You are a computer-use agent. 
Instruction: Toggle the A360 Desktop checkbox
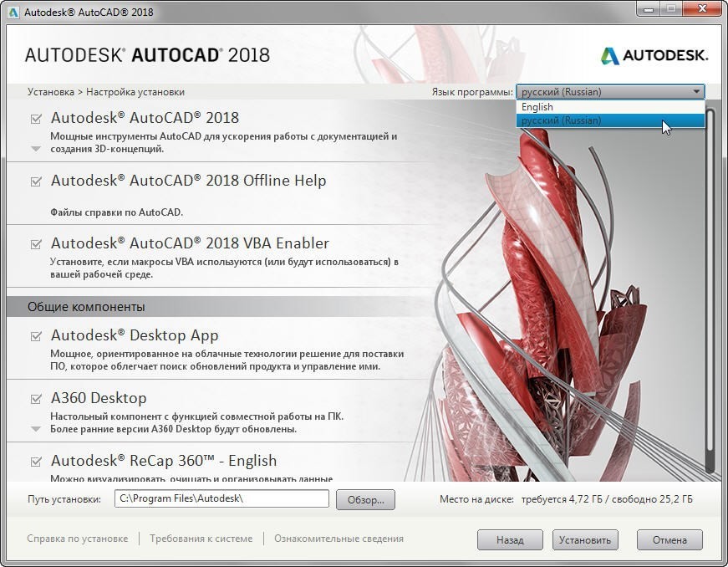[x=36, y=398]
